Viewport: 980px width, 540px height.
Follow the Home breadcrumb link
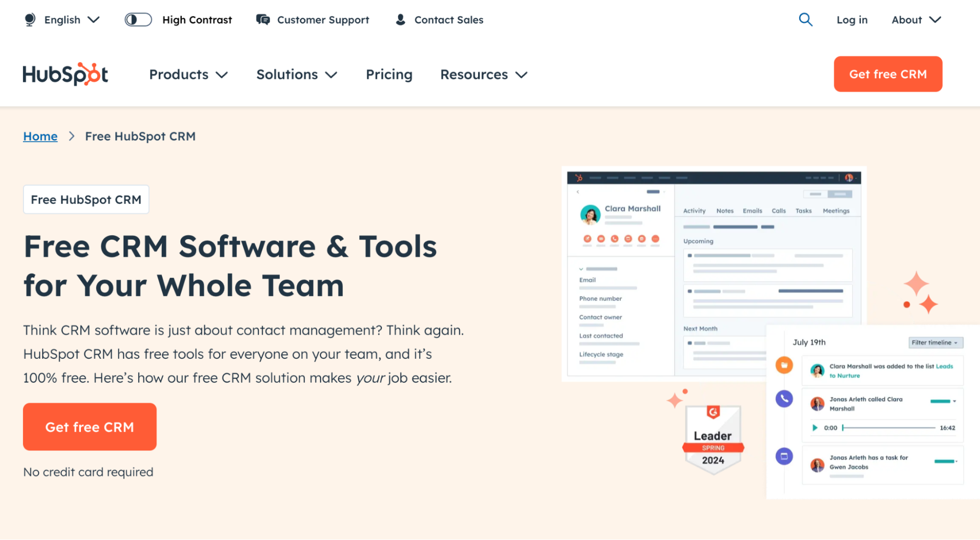click(x=40, y=136)
